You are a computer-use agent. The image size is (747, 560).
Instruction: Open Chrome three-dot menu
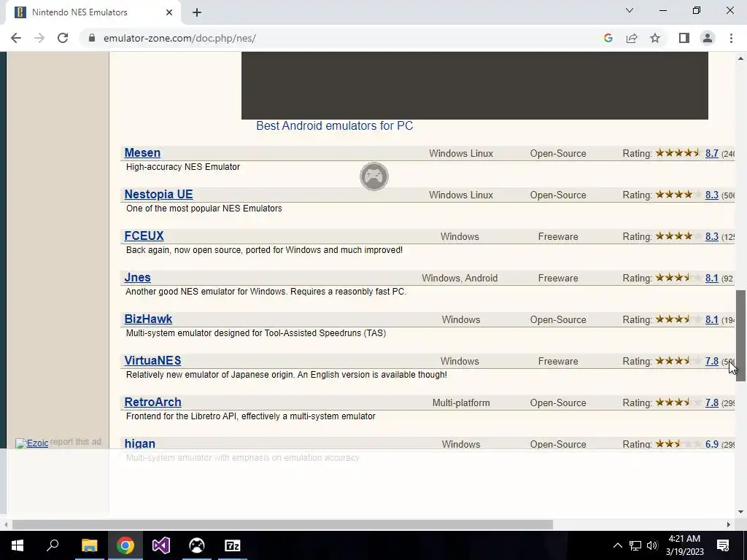click(731, 38)
